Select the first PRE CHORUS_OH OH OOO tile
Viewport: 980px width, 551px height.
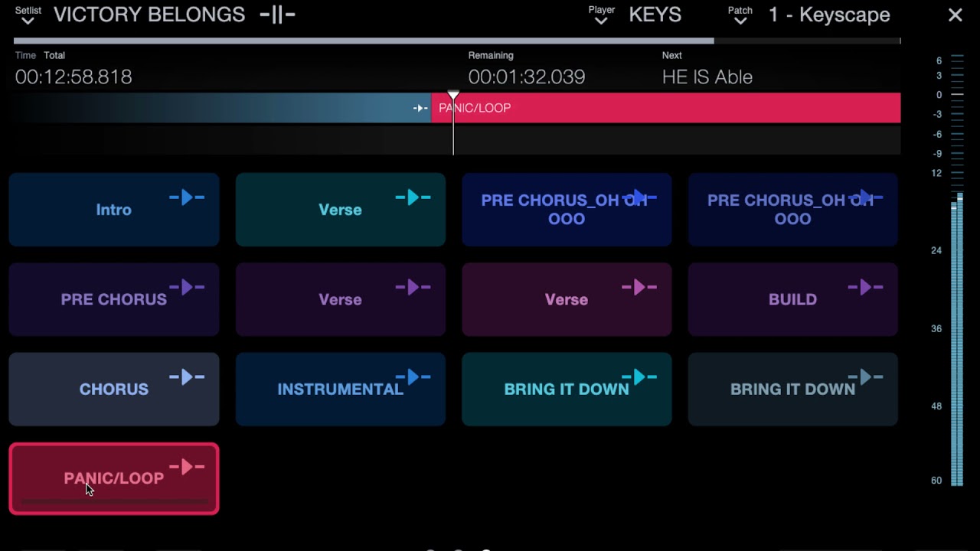pyautogui.click(x=567, y=210)
